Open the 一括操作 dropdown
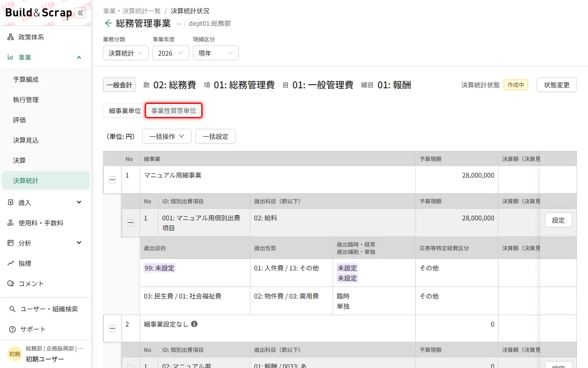Viewport: 588px width, 368px height. [x=167, y=136]
